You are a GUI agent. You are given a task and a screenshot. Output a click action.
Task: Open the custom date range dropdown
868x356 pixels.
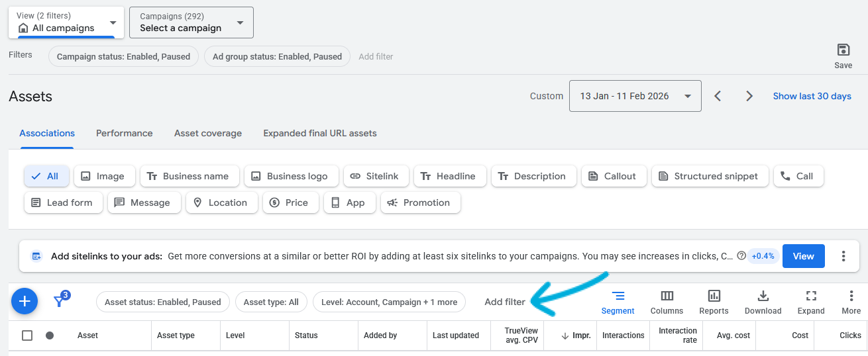635,96
